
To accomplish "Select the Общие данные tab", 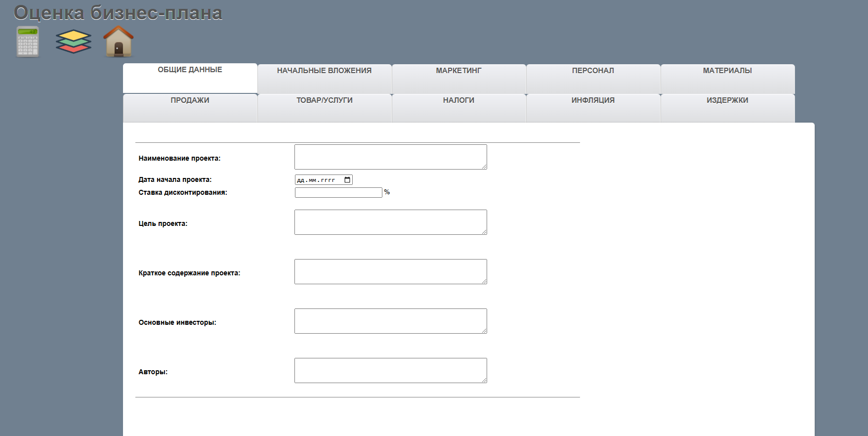I will 190,70.
